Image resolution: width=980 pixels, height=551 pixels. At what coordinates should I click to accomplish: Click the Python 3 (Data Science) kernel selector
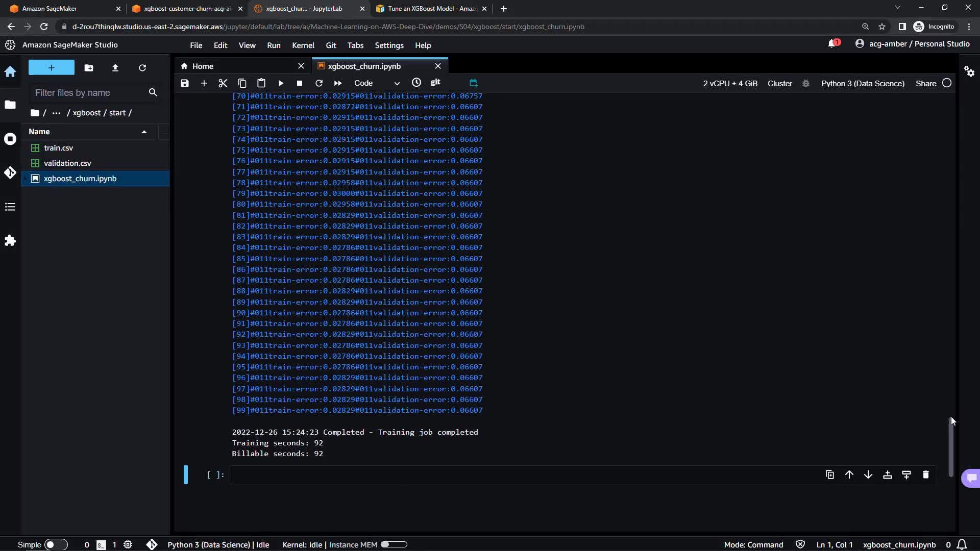click(x=862, y=83)
